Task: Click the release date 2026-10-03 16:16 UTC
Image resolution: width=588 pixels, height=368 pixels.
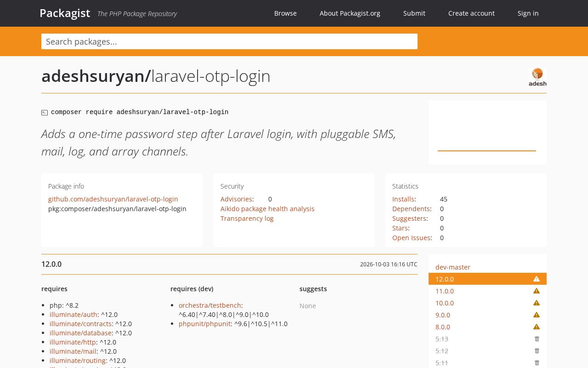Action: pos(389,264)
